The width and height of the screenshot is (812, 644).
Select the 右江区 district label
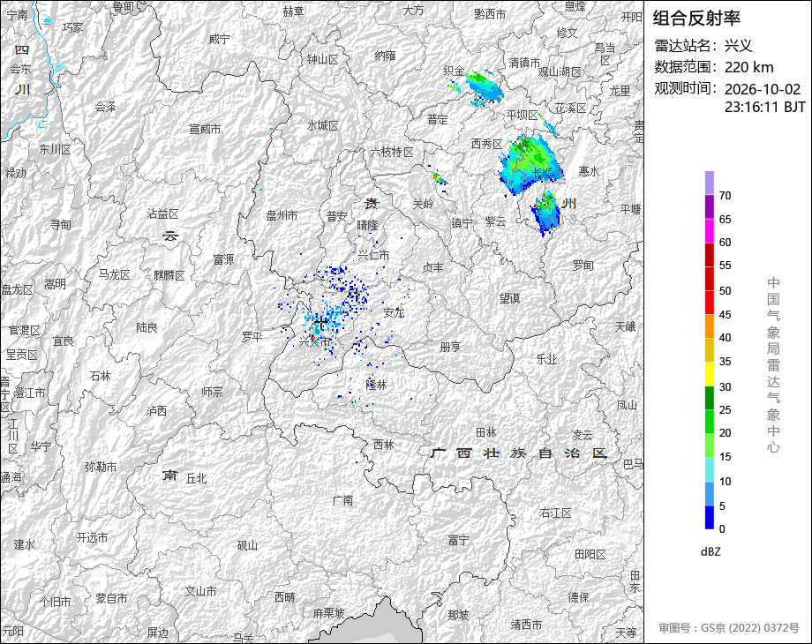coord(556,513)
